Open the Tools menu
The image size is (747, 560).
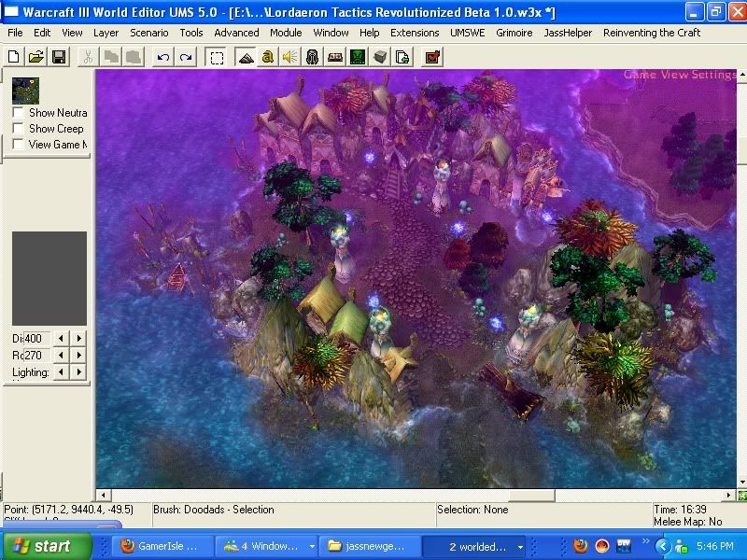click(x=191, y=33)
